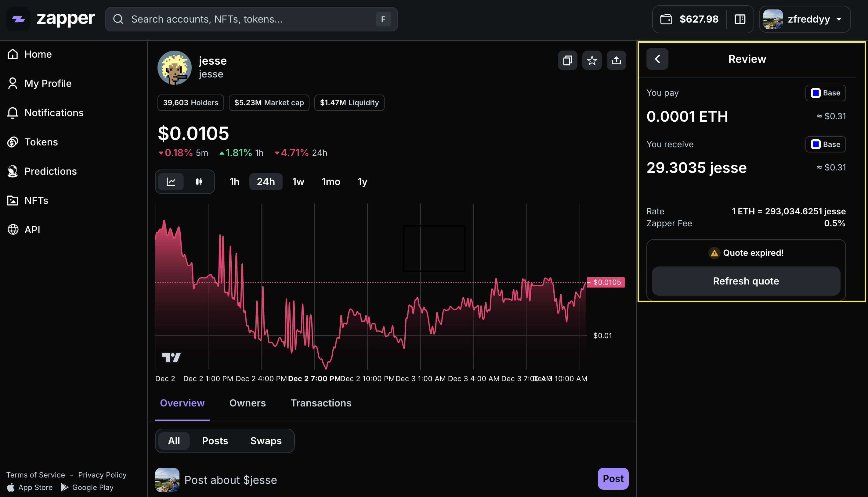Viewport: 868px width, 497px height.
Task: Click the share upload icon
Action: point(616,60)
